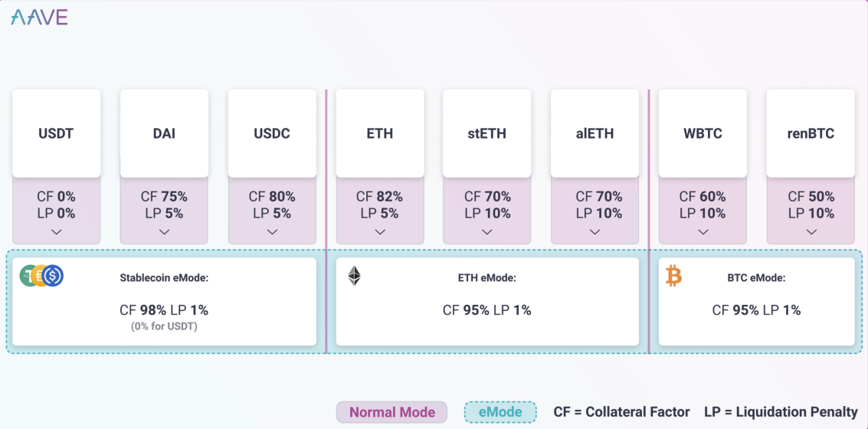Click the AAVE logo
Viewport: 868px width, 429px height.
coord(39,17)
